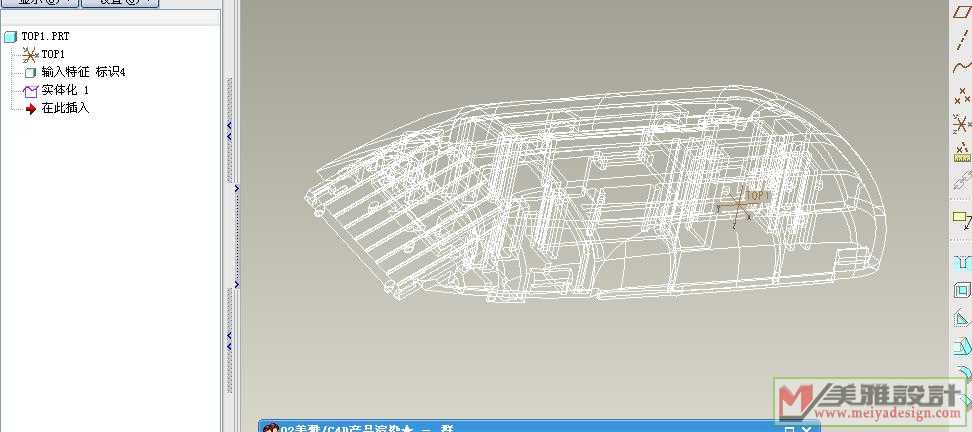This screenshot has width=972, height=432.
Task: Maximize the 02美雅 chat window
Action: click(789, 429)
